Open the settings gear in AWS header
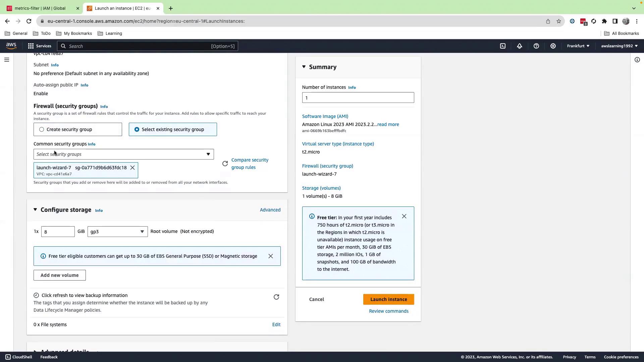Image resolution: width=644 pixels, height=362 pixels. coord(553,46)
